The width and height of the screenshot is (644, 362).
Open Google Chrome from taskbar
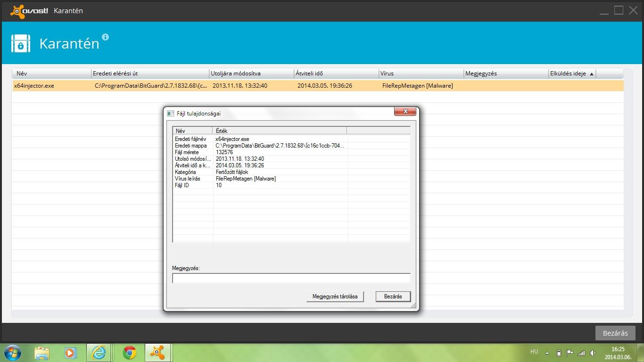tap(129, 353)
